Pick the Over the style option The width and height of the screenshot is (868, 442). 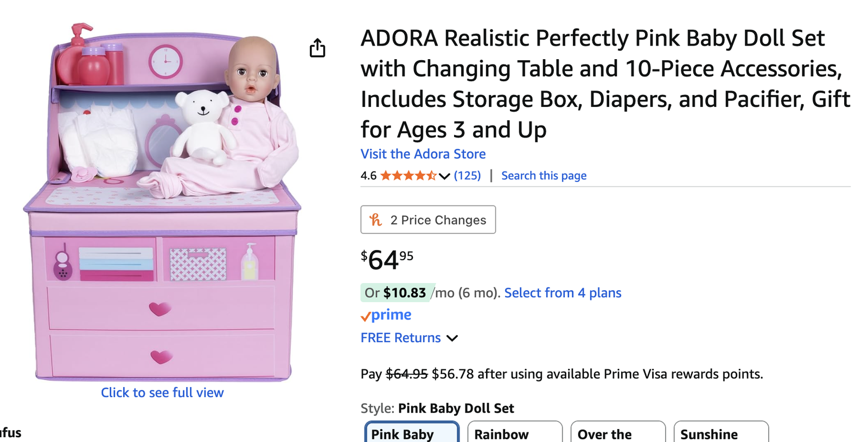point(617,434)
